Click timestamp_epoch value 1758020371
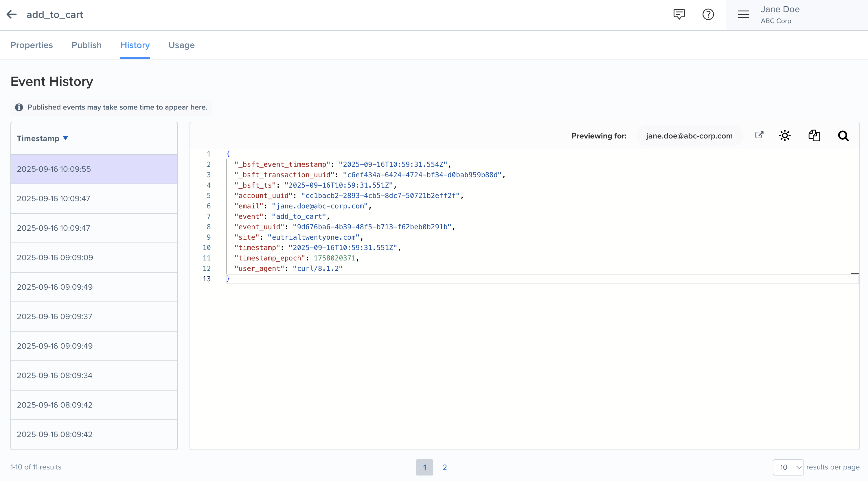This screenshot has width=868, height=481. 334,258
